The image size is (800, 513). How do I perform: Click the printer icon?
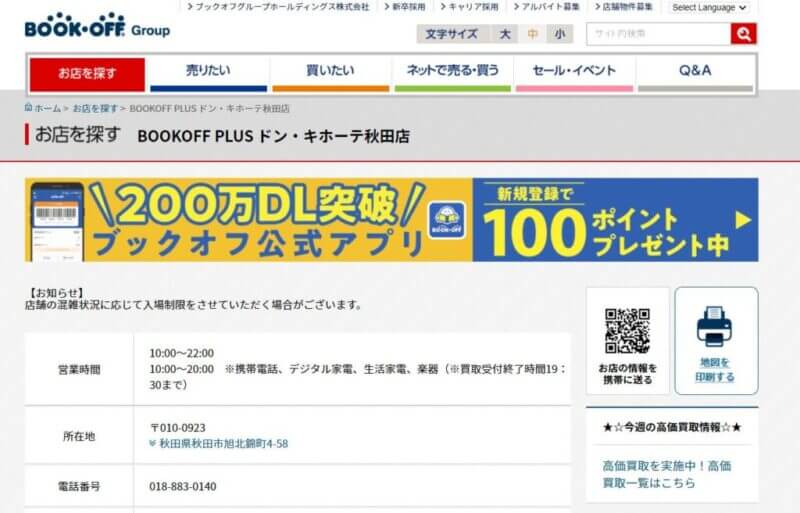pyautogui.click(x=715, y=327)
